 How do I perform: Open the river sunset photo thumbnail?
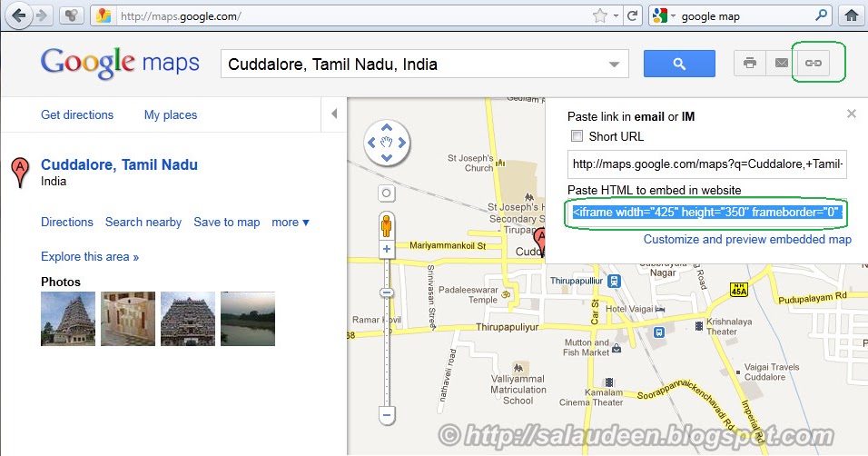point(248,319)
